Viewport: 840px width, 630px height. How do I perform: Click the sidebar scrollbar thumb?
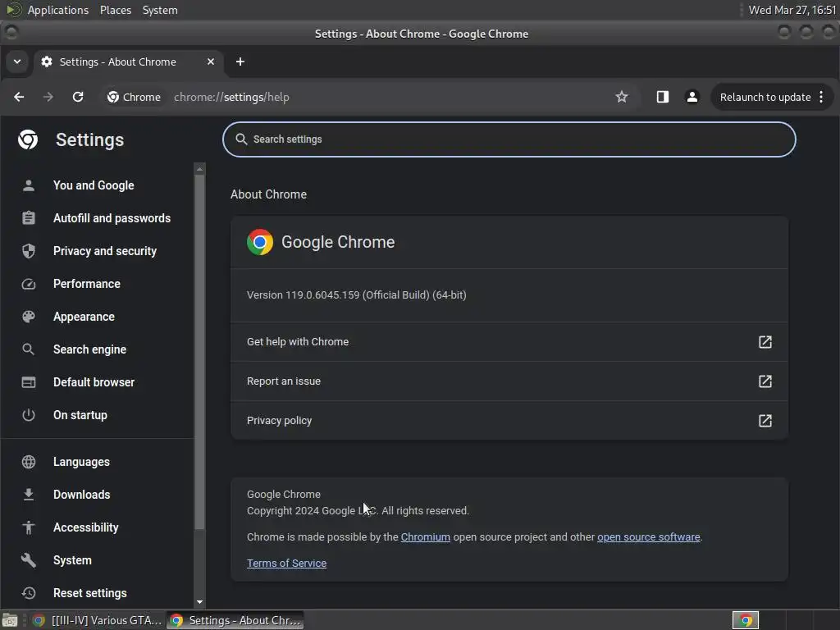pos(200,352)
